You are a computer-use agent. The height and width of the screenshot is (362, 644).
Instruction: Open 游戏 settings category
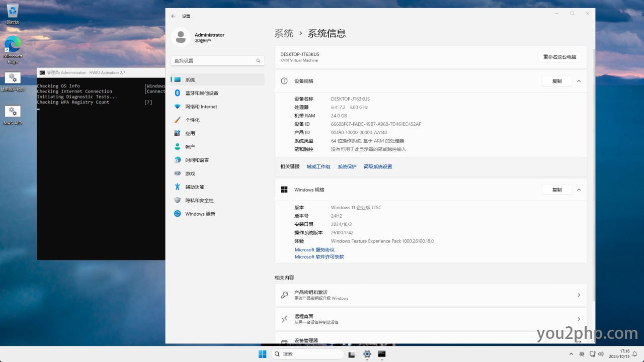[217, 173]
